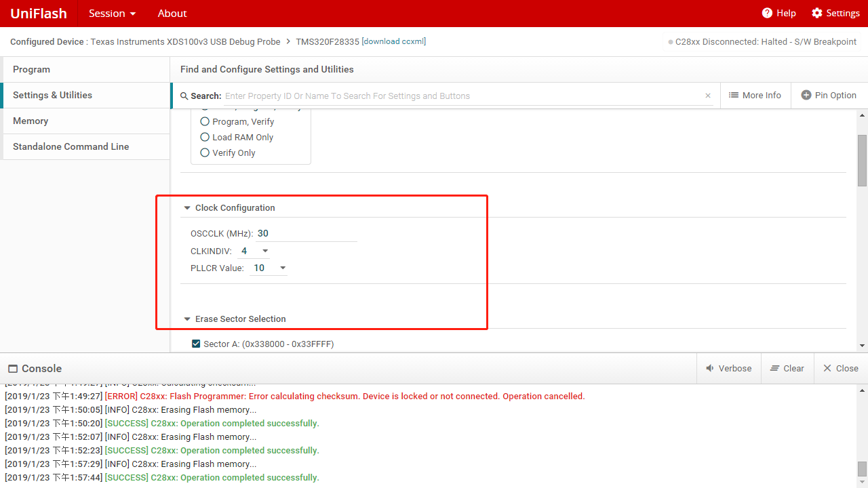Click the Pin Option icon
Image resolution: width=868 pixels, height=488 pixels.
point(806,95)
